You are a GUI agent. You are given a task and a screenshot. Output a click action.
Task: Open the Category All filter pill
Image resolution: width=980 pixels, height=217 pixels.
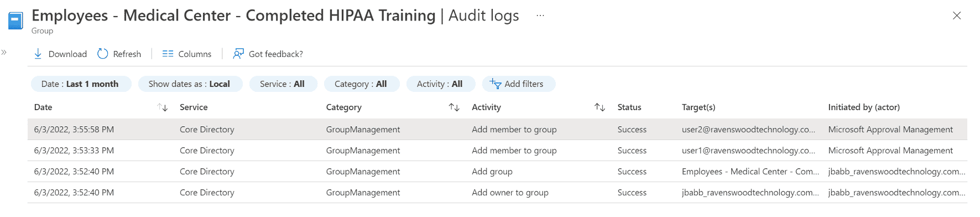(x=362, y=84)
